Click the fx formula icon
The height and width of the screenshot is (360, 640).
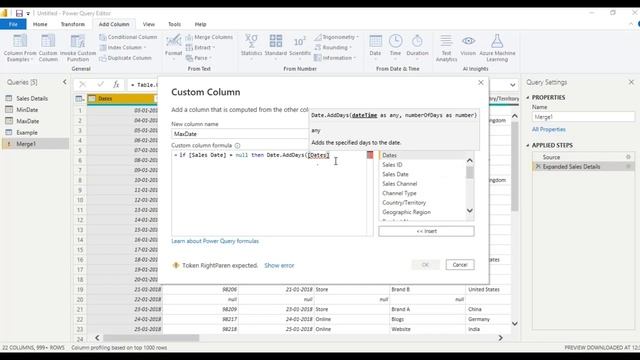pos(116,84)
